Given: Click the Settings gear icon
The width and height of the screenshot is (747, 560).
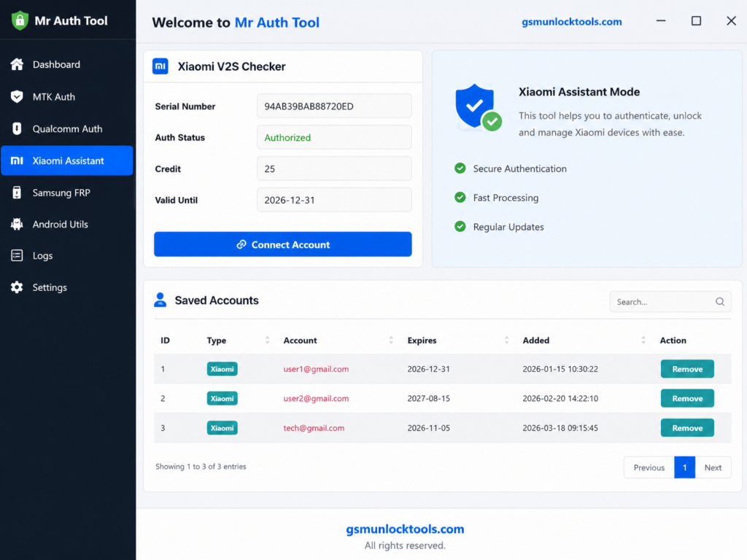Looking at the screenshot, I should (x=18, y=287).
